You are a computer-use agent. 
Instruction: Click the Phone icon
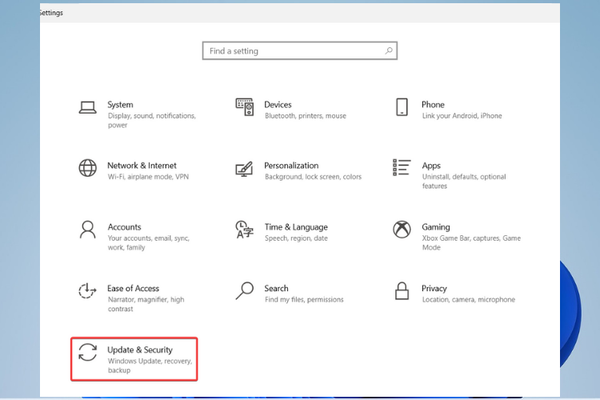[402, 107]
